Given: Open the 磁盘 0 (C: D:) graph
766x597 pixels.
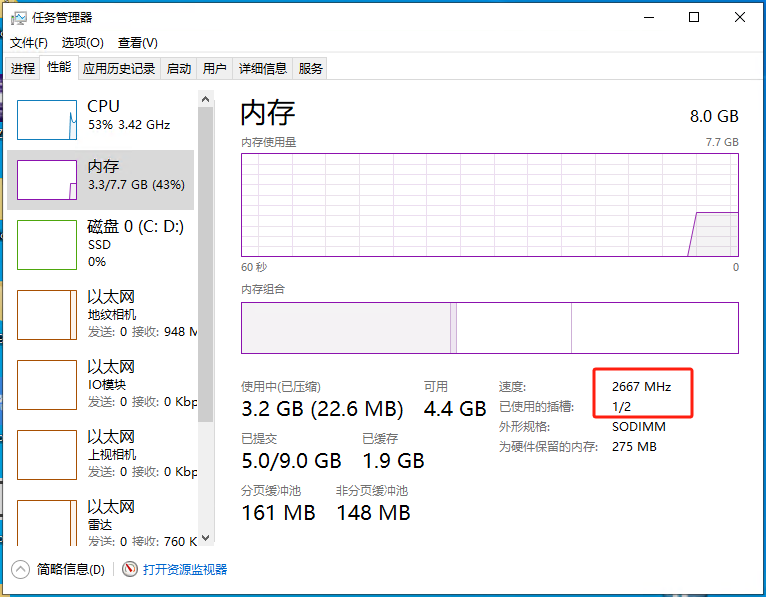Looking at the screenshot, I should (47, 245).
